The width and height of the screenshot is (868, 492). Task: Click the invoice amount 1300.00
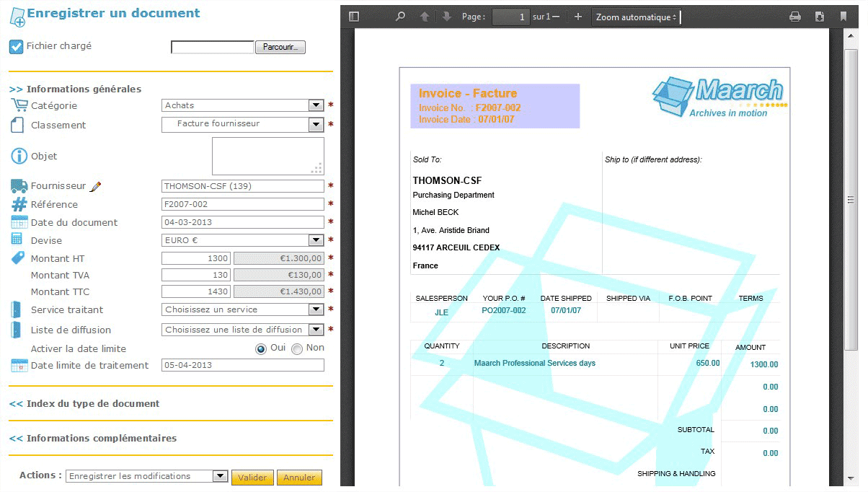coord(764,365)
